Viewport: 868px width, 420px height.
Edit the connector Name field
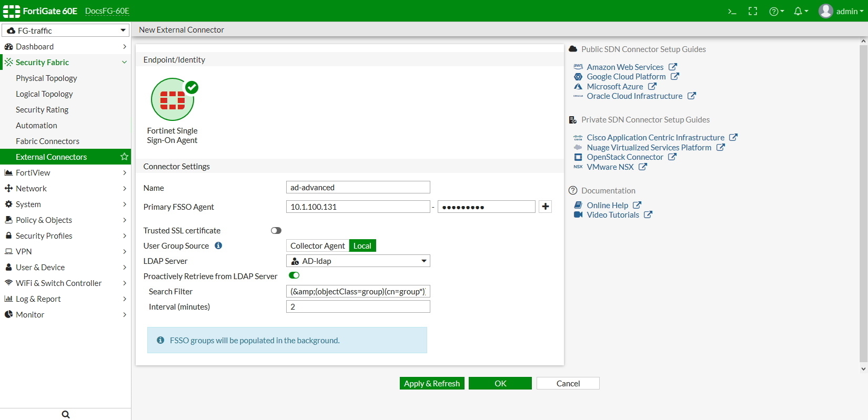[358, 187]
